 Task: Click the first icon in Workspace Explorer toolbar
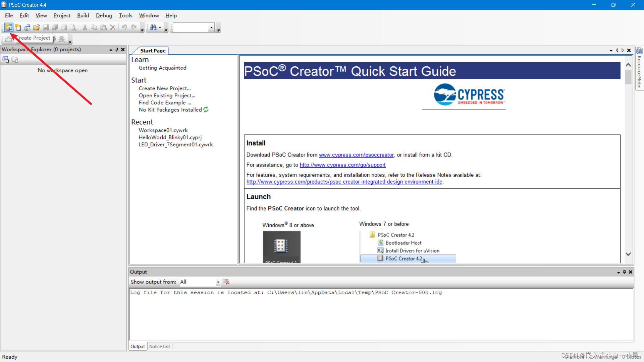(6, 59)
